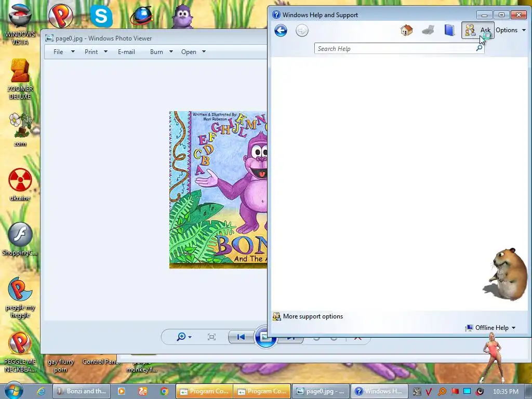
Task: Click the hamster desktop character
Action: coord(506,274)
